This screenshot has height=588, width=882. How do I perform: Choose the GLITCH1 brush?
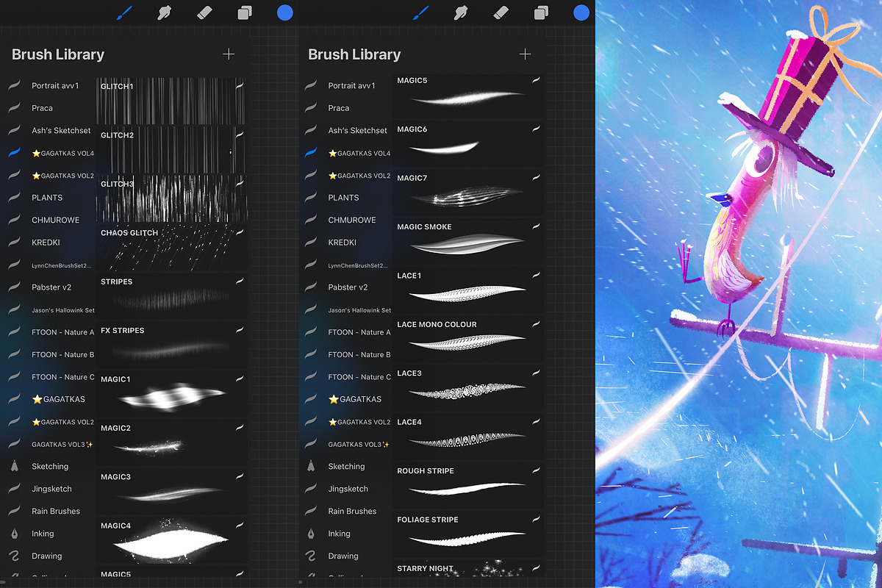(x=171, y=101)
